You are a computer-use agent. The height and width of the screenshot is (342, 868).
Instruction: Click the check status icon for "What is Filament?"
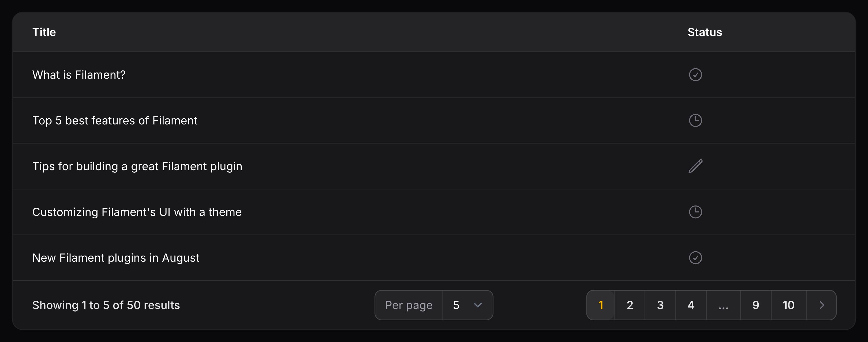point(696,75)
